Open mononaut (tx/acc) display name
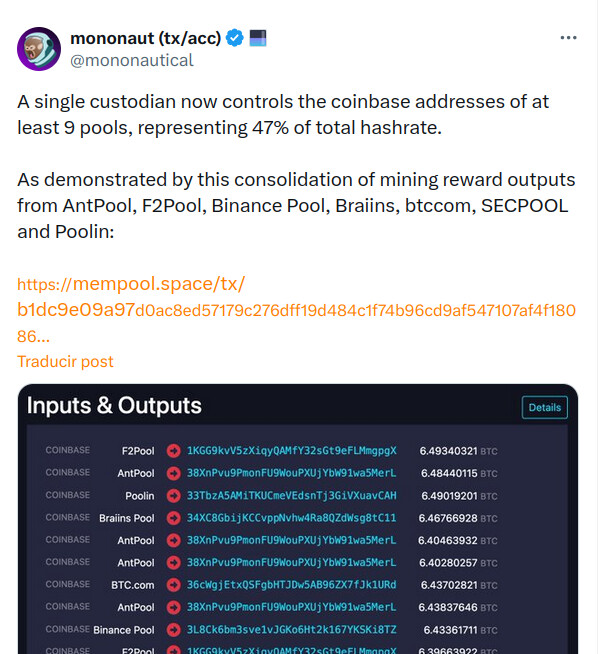 145,38
